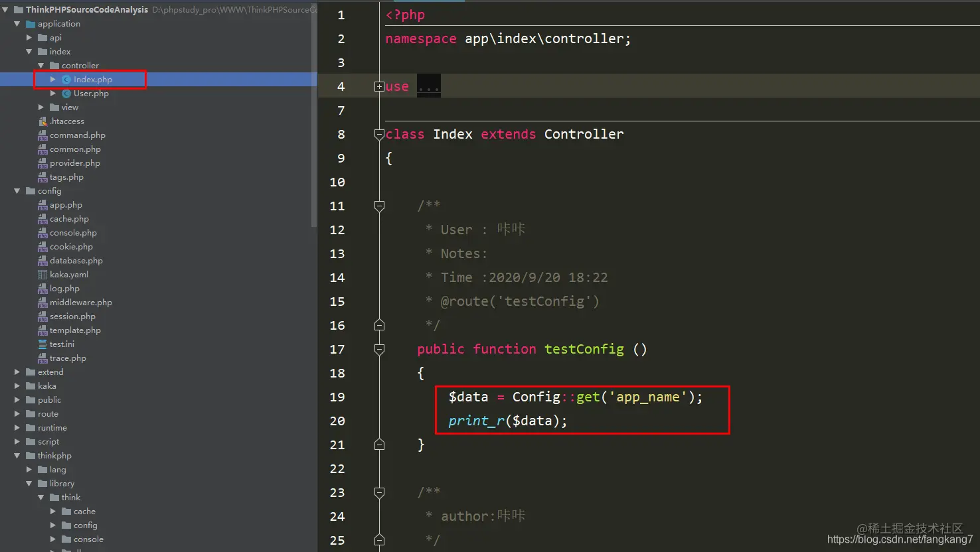980x552 pixels.
Task: Click the session.php file icon
Action: 42,316
